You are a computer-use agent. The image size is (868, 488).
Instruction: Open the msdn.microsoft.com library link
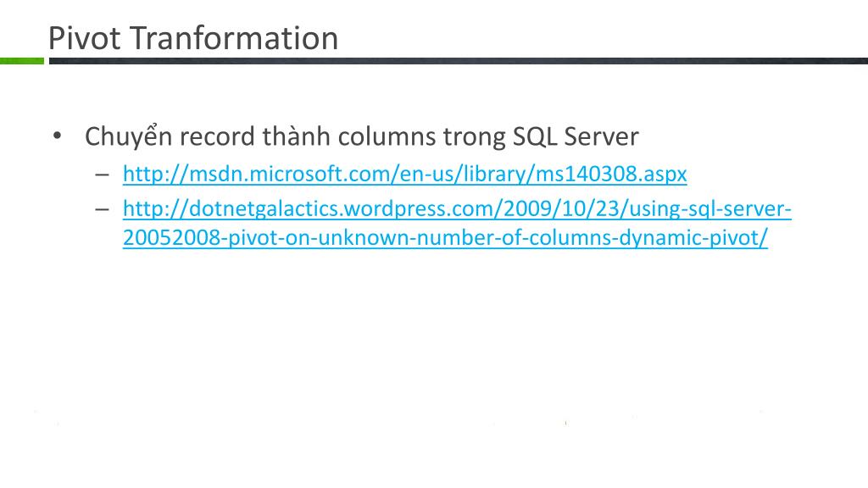[x=404, y=175]
